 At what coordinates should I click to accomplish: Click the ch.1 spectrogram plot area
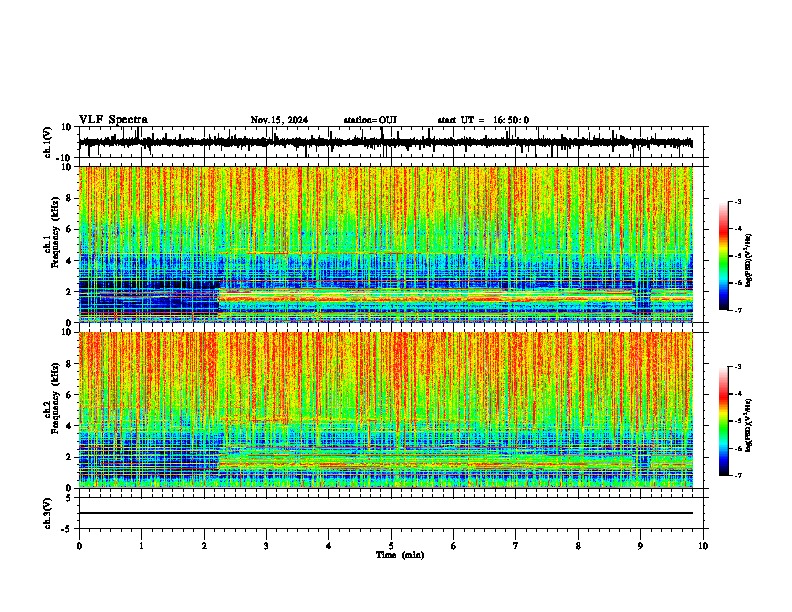pyautogui.click(x=386, y=244)
